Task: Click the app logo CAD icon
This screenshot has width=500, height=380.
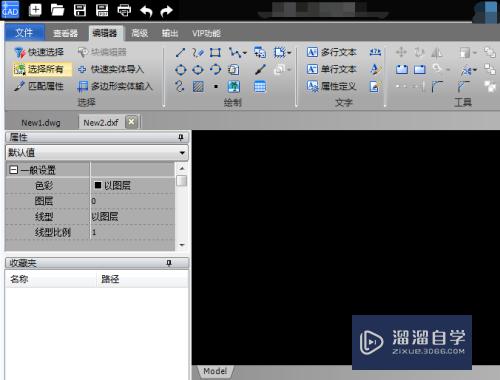Action: 10,10
